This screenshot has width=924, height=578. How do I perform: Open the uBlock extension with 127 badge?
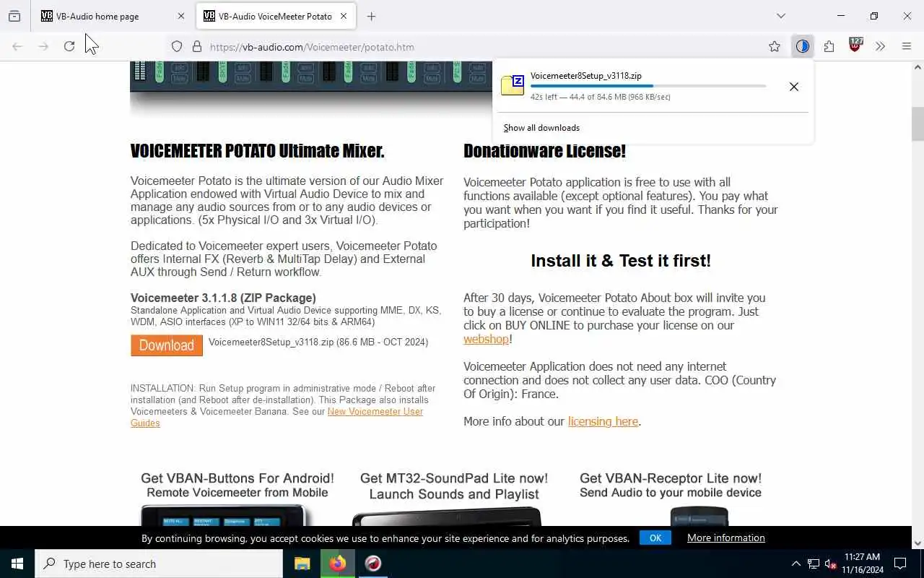(x=855, y=46)
